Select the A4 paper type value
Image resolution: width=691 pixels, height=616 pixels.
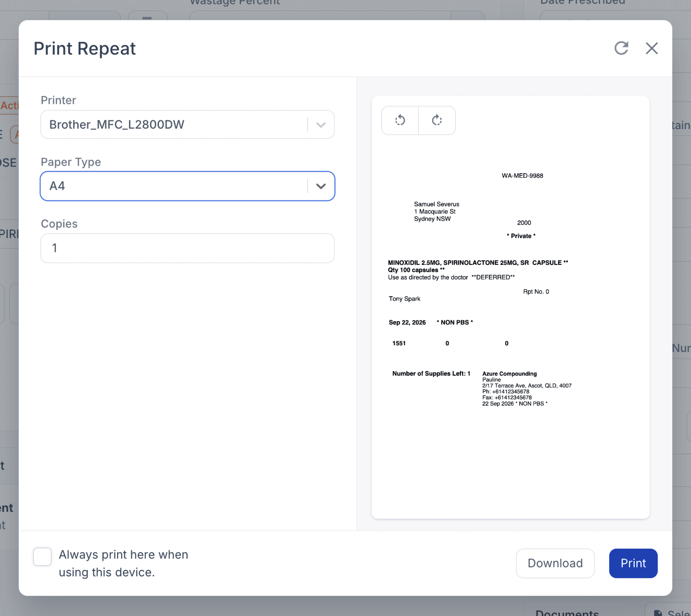[57, 186]
